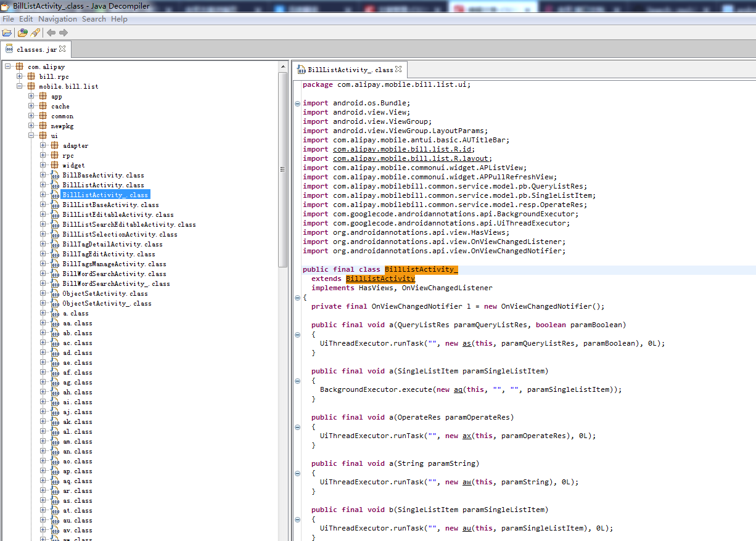Close the BillListActivity_.class editor tab
Viewport: 756px width, 541px height.
pos(398,69)
